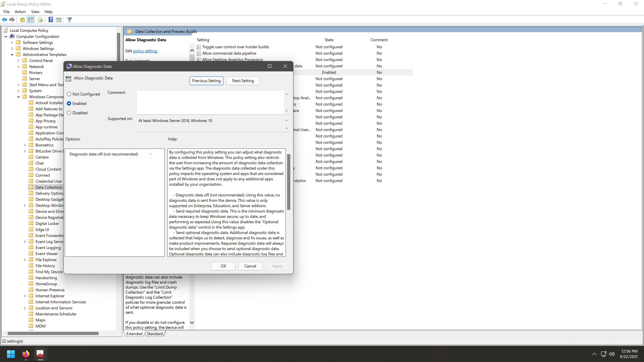This screenshot has width=644, height=362.
Task: Expand the Windows Settings tree node
Action: (x=12, y=48)
